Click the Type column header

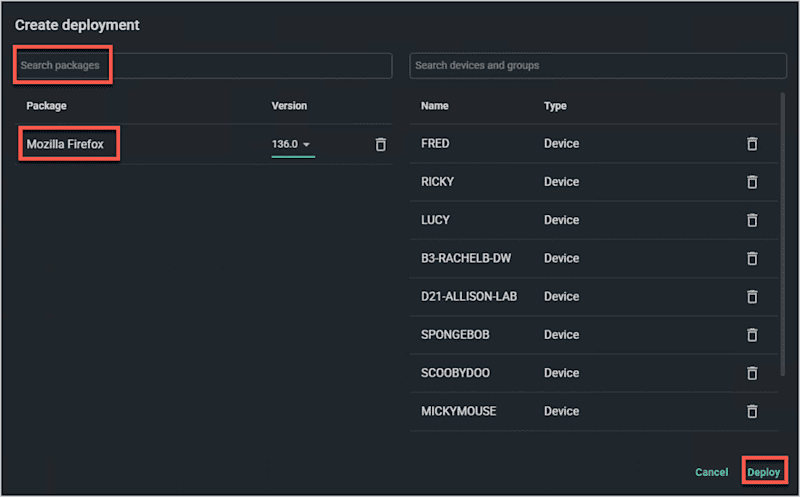[x=555, y=106]
